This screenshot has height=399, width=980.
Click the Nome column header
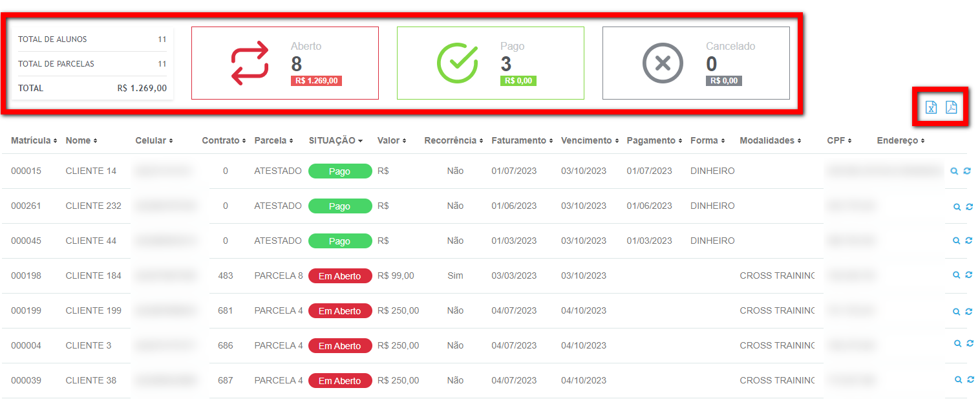[81, 140]
